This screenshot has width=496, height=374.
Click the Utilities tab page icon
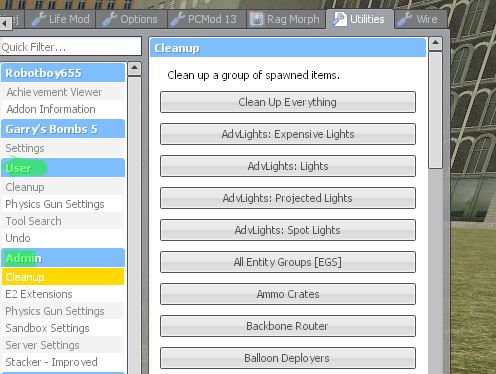[340, 19]
